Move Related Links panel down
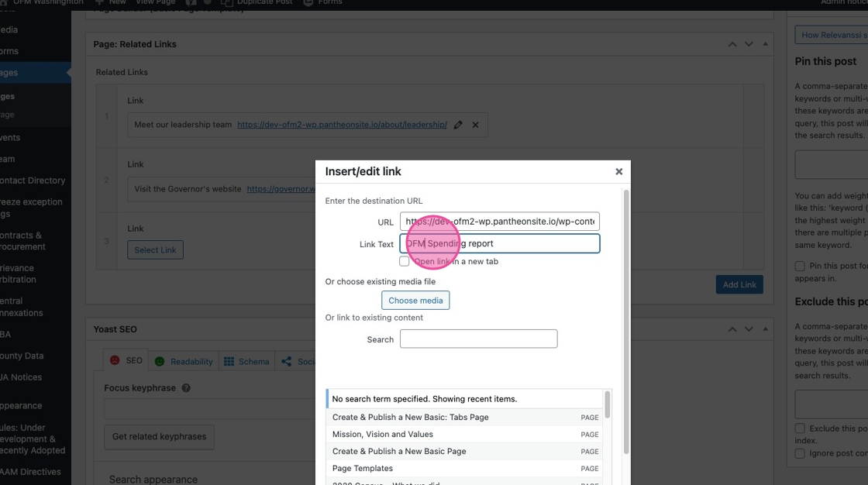The image size is (868, 485). click(x=749, y=44)
